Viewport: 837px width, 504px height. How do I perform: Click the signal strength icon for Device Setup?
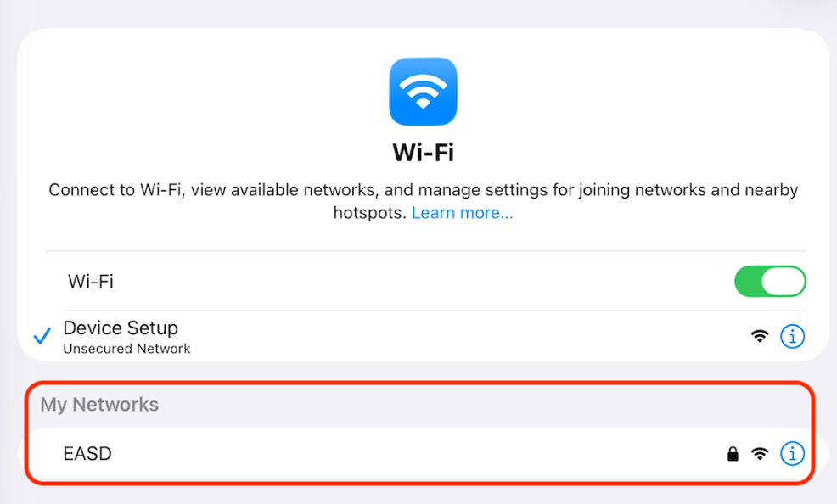[x=758, y=335]
